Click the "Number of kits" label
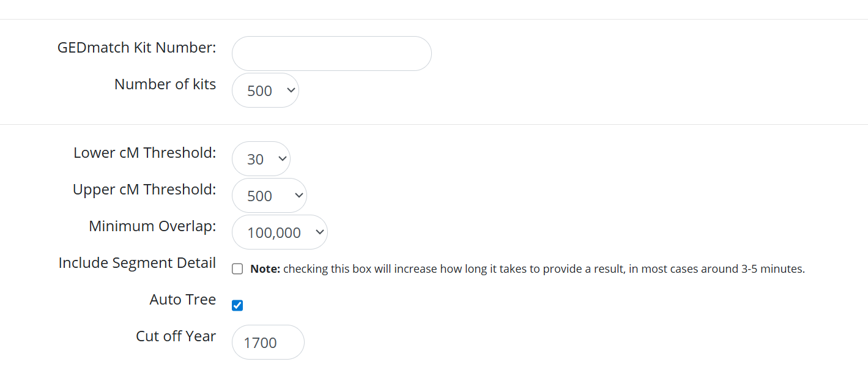The height and width of the screenshot is (381, 868). (x=165, y=84)
